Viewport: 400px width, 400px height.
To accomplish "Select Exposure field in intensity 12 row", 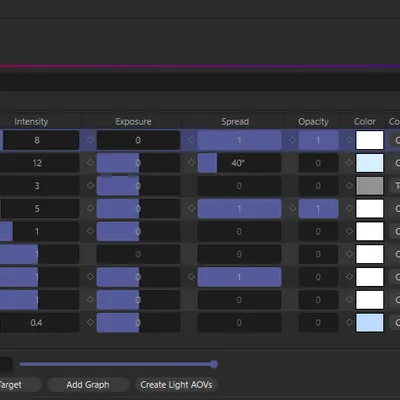I will click(138, 163).
